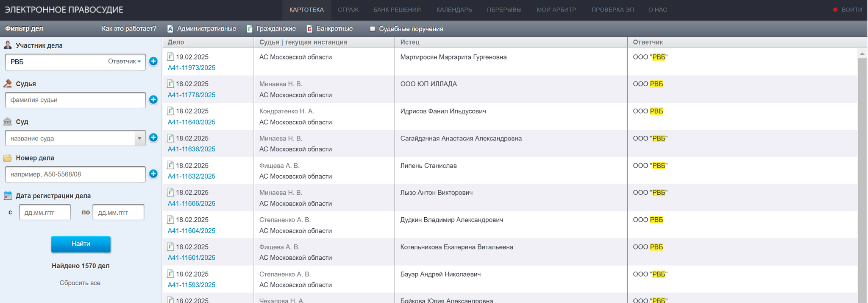Screen dimensions: 868x303
Task: Click the court building icon beside Суд
Action: point(8,122)
